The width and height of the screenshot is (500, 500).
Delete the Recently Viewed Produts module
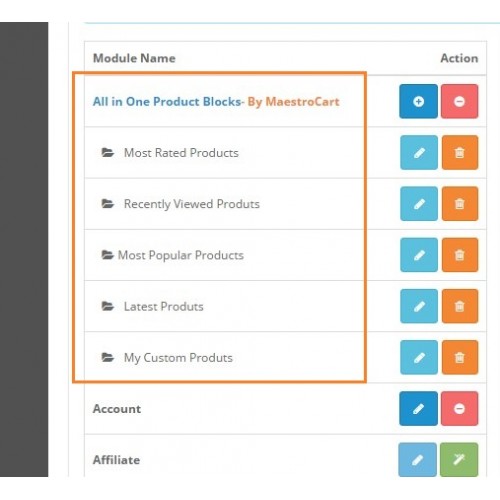coord(460,204)
